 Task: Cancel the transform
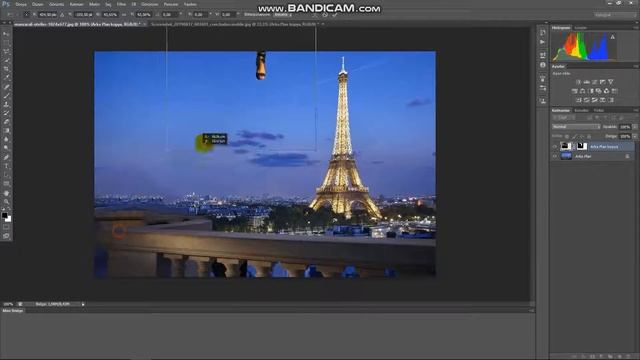click(325, 15)
